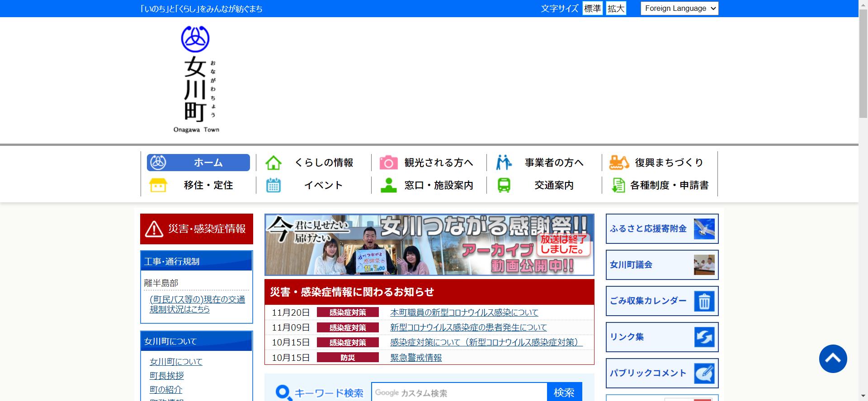
Task: Click the 女川つながる感謝祭 banner image
Action: pos(429,245)
